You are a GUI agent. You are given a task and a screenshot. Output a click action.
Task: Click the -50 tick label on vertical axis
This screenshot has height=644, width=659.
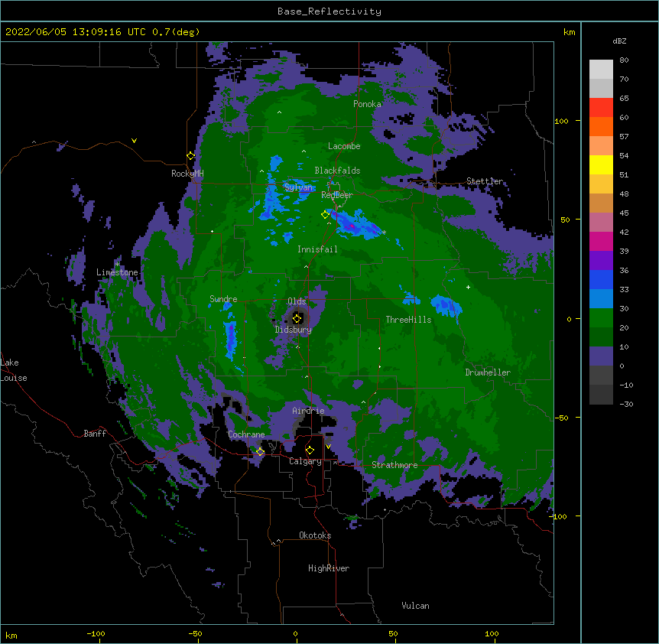pos(561,418)
